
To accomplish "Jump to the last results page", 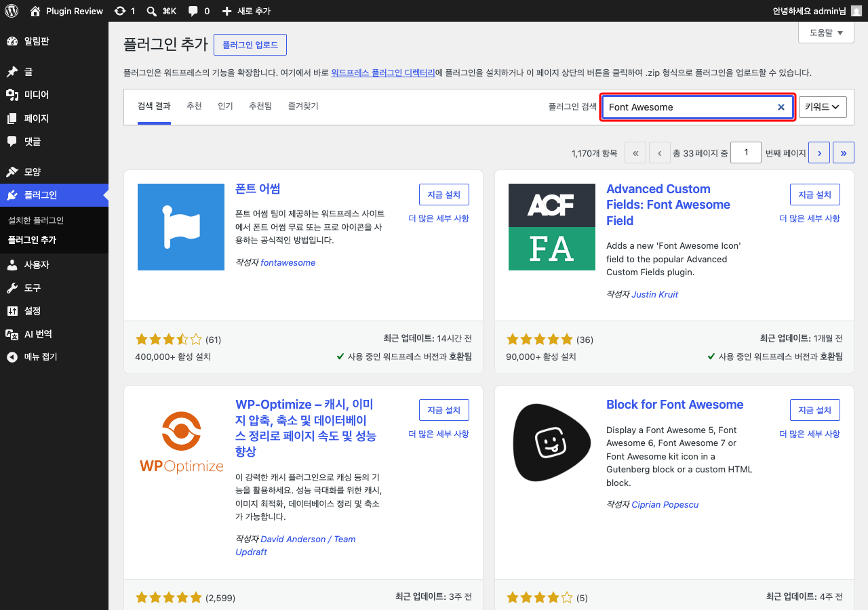I will [844, 153].
